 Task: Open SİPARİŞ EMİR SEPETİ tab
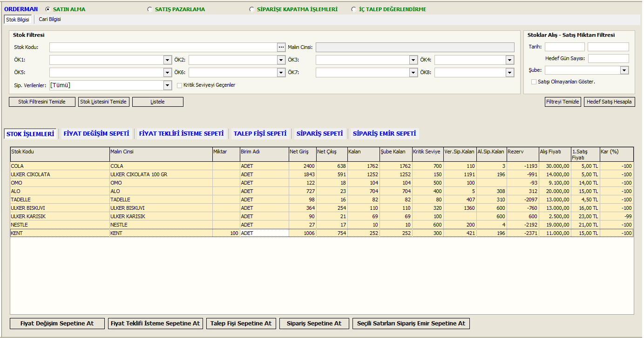(384, 134)
